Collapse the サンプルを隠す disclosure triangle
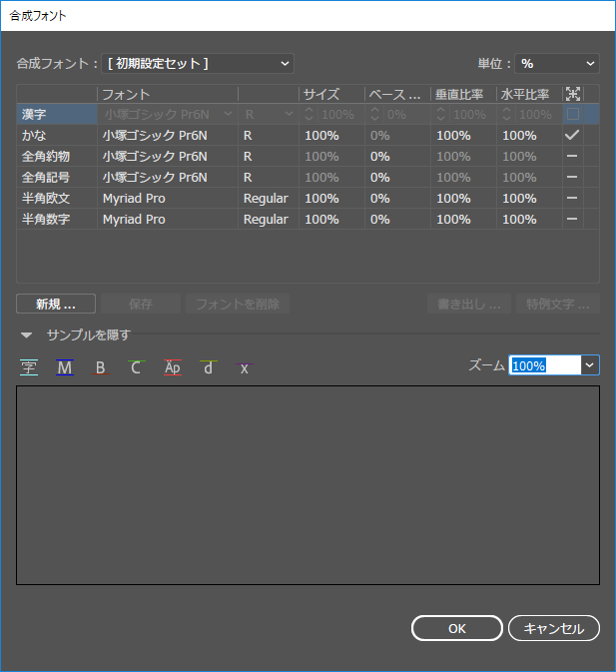 [27, 336]
